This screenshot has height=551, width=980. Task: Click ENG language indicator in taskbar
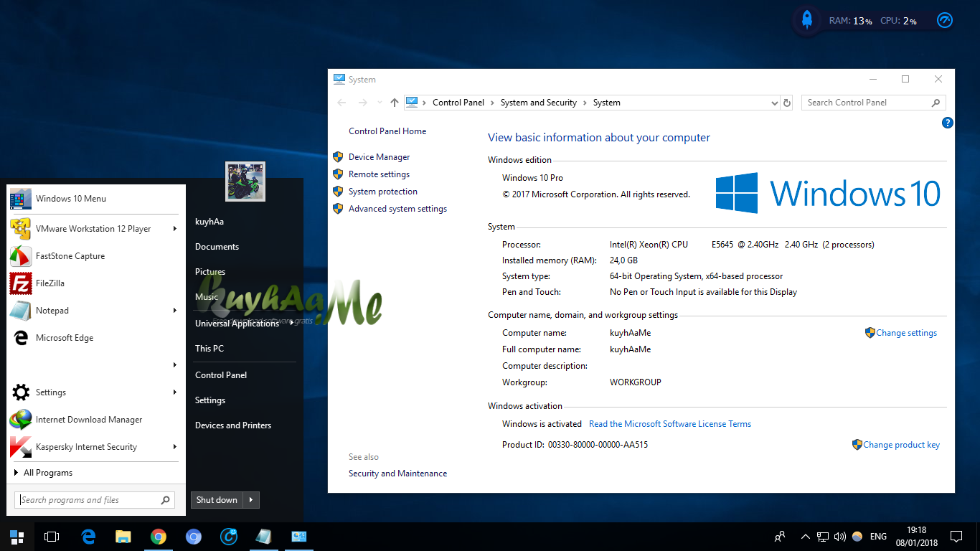click(878, 537)
